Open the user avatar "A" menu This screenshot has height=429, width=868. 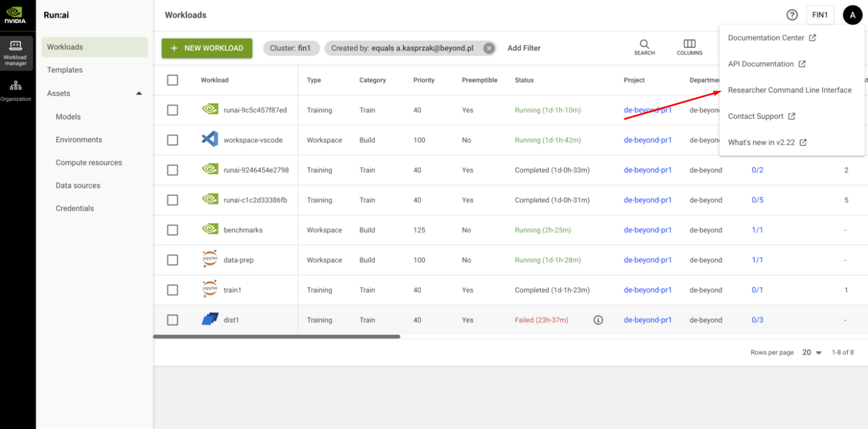(x=852, y=15)
